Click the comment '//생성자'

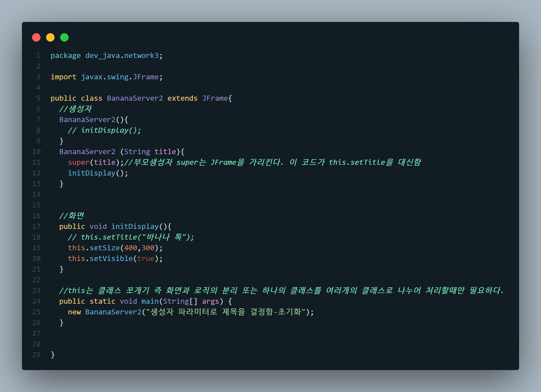[x=76, y=109]
